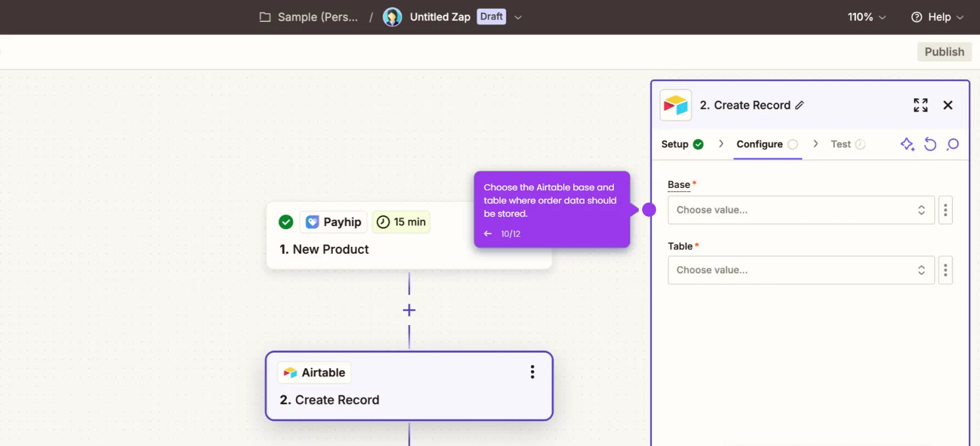The image size is (980, 446).
Task: Switch to the Setup tab
Action: pyautogui.click(x=682, y=144)
